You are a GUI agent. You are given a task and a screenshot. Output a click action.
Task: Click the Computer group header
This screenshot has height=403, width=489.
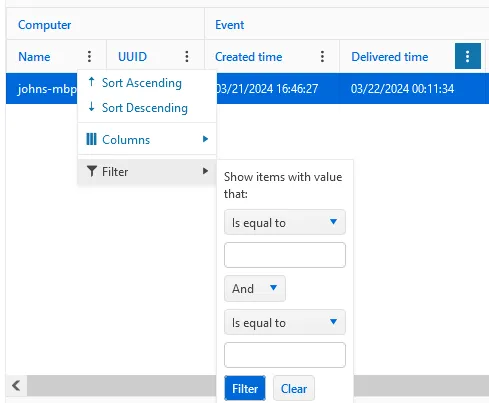tap(44, 25)
